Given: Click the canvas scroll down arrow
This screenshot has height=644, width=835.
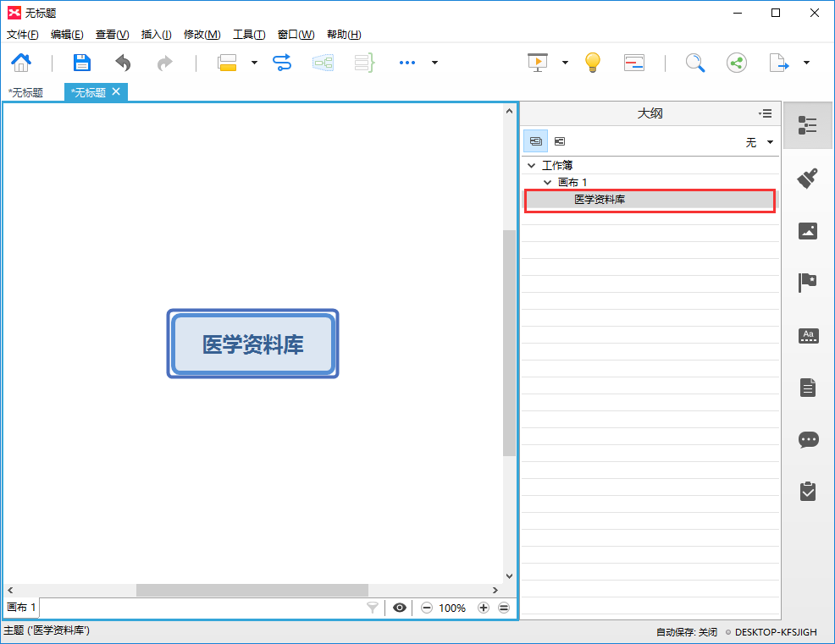Looking at the screenshot, I should [509, 575].
